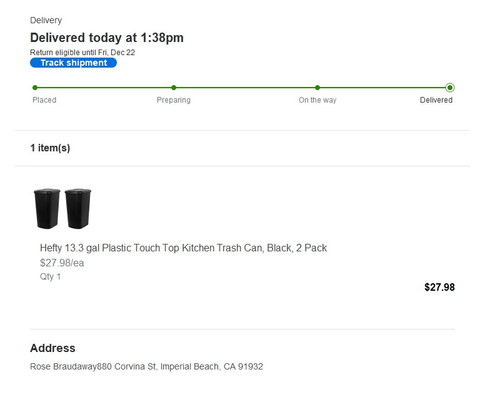Open the right trash can product image
Viewport: 500px width, 414px height.
coord(78,208)
